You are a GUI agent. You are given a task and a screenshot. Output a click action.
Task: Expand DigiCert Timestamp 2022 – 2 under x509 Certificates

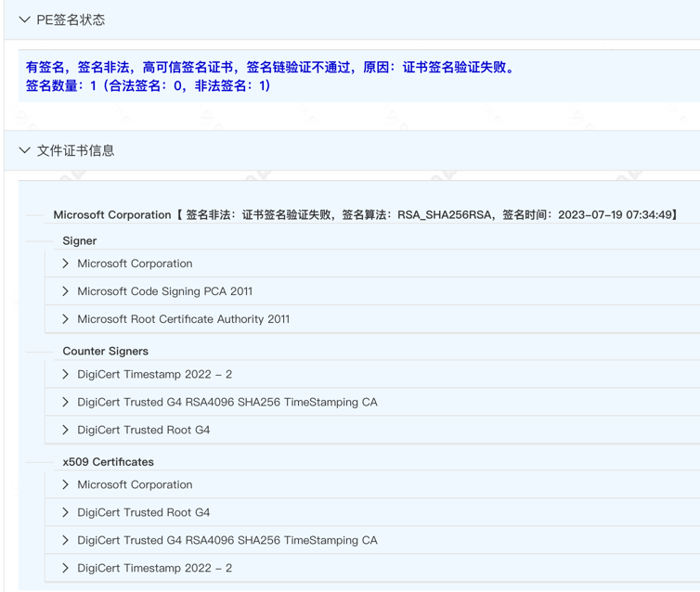(66, 568)
